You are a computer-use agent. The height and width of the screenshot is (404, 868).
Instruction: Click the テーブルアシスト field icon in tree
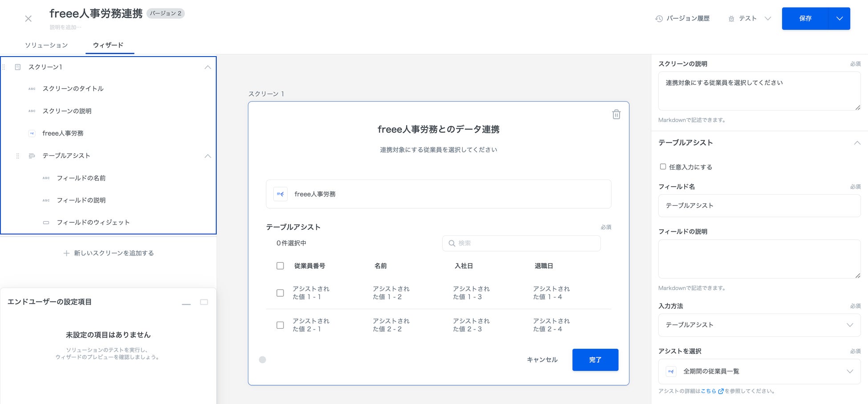pos(32,156)
